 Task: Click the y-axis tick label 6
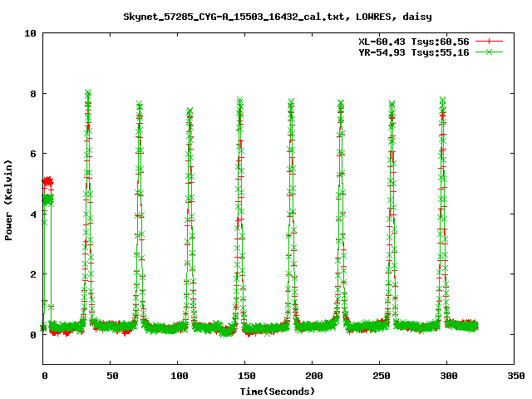[x=32, y=154]
